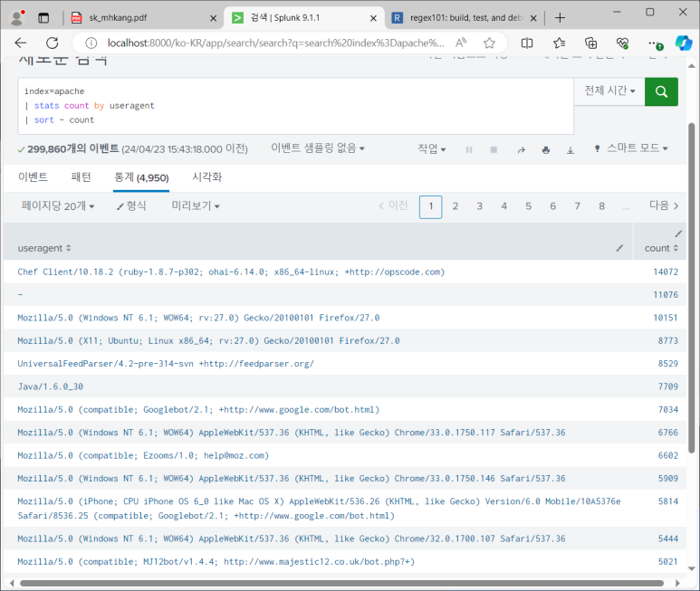Close the sk_mhkang.pdf tab
The height and width of the screenshot is (591, 700).
tap(214, 18)
